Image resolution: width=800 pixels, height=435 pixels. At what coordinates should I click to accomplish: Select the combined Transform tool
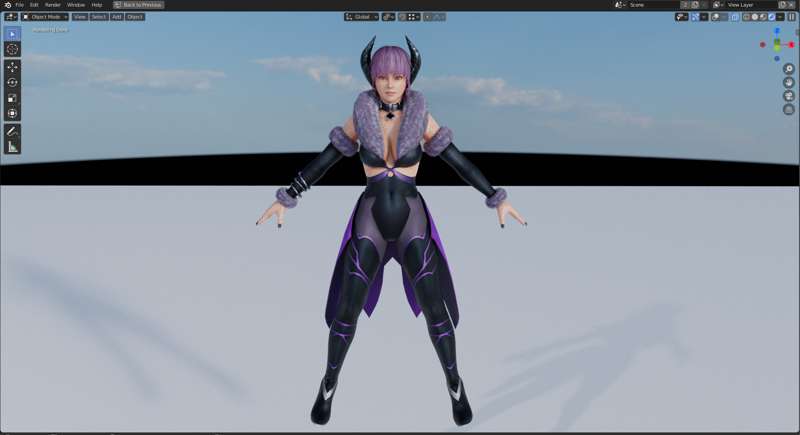12,113
